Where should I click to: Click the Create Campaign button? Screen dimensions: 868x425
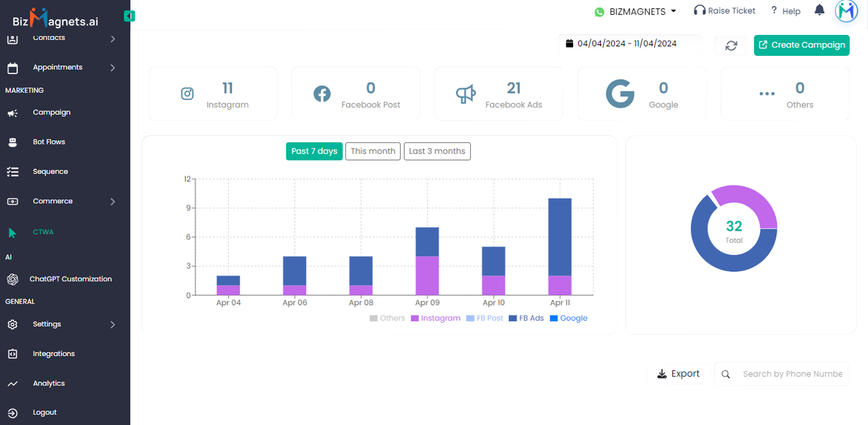pos(801,45)
